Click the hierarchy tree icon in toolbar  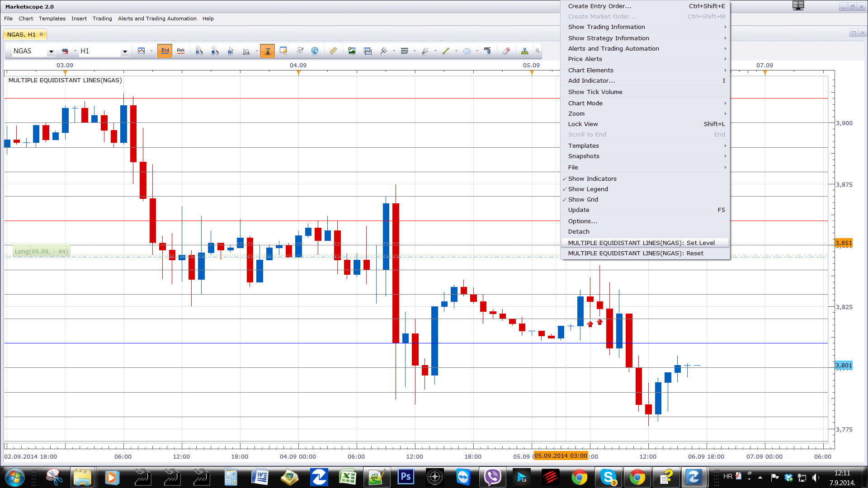click(x=524, y=51)
